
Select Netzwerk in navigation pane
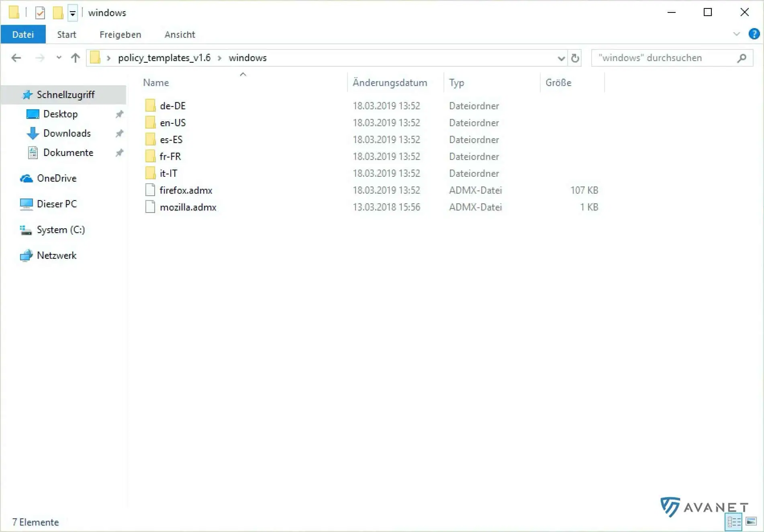57,256
